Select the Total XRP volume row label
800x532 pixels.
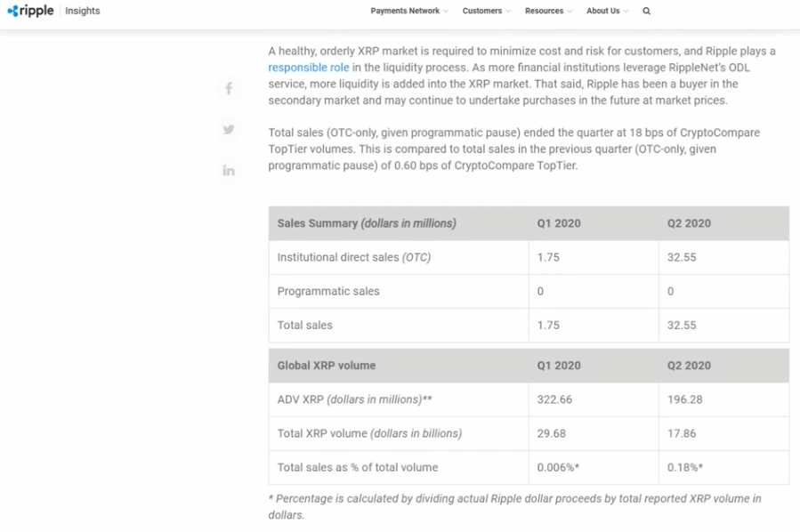click(x=369, y=433)
